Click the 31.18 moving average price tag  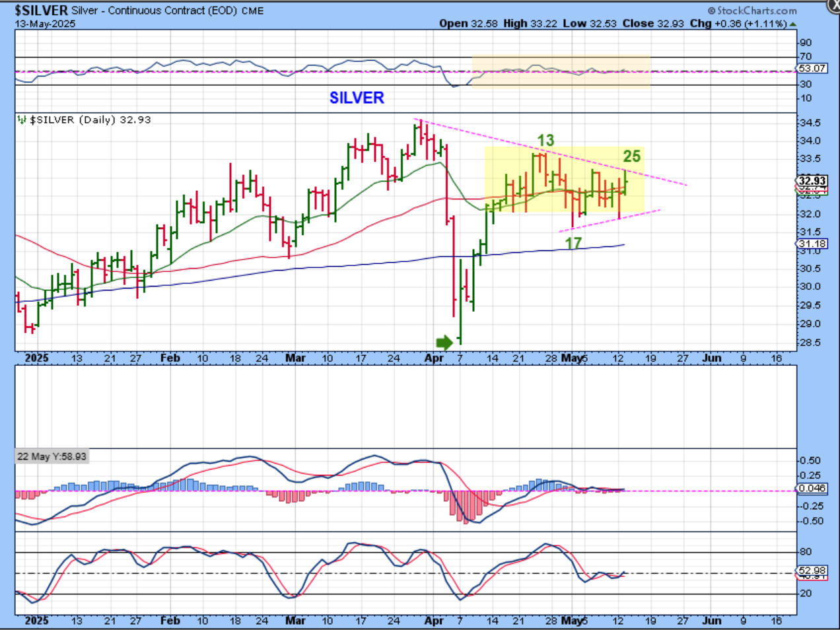coord(812,244)
